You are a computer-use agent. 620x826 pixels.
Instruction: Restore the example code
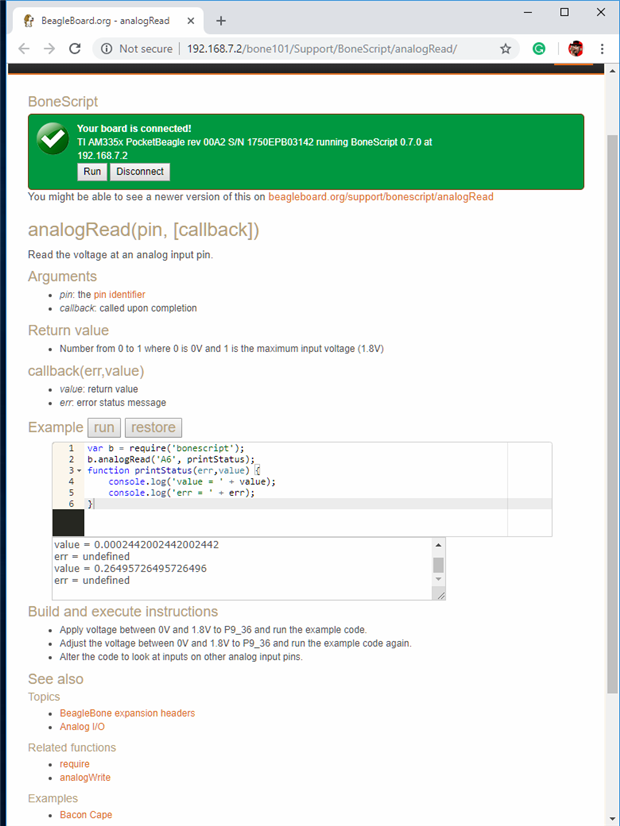tap(153, 427)
